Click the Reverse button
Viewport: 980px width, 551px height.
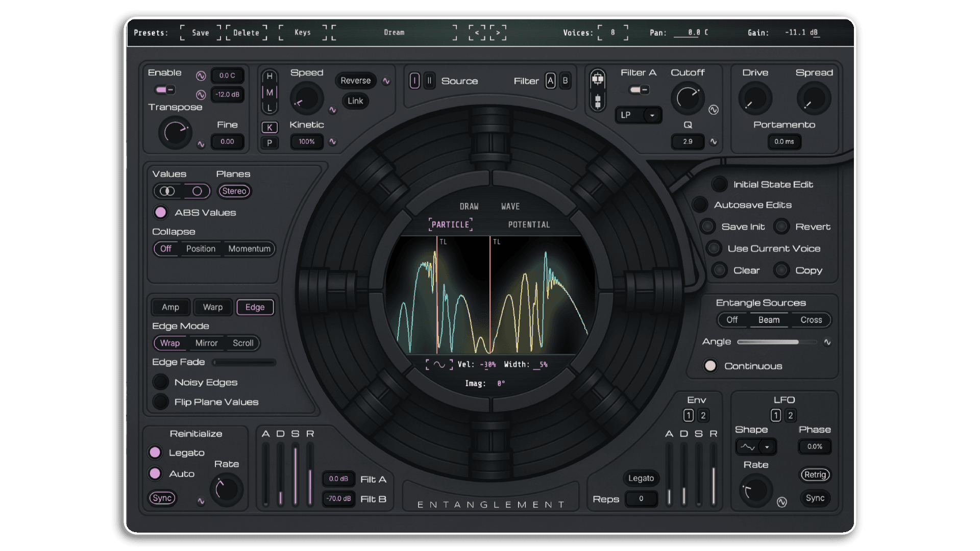coord(355,81)
